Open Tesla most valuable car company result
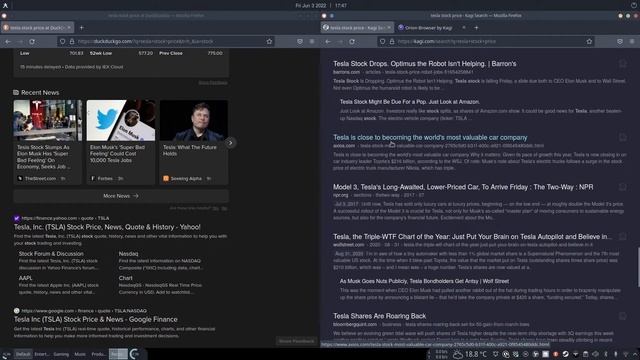This screenshot has width=640, height=360. (430, 138)
